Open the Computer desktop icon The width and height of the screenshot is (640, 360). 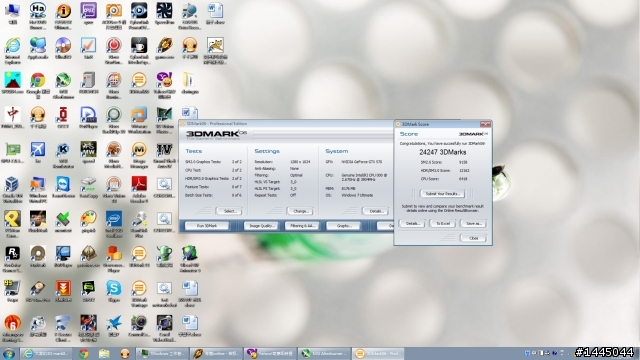(13, 13)
